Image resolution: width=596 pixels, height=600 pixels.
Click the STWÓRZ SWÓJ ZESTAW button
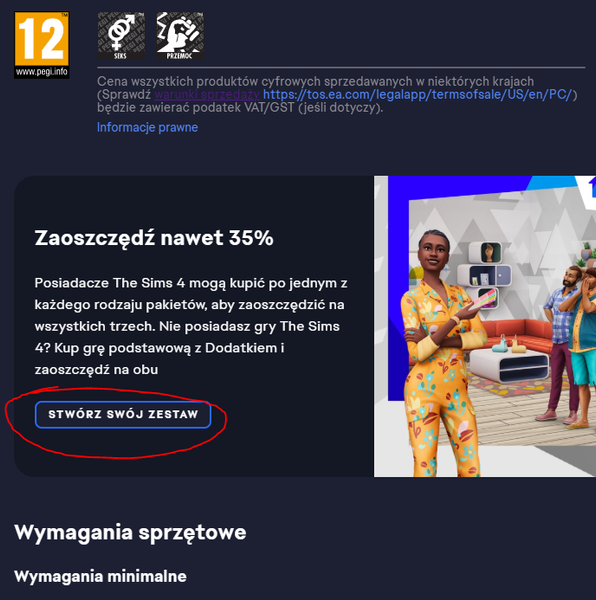coord(123,414)
